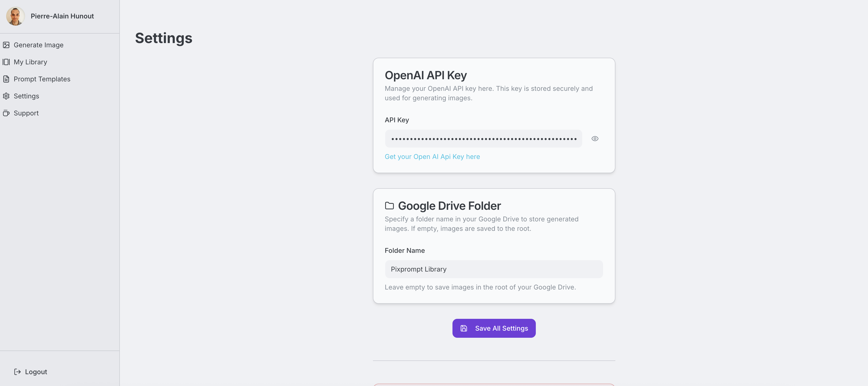
Task: Open the Generate Image page
Action: (38, 45)
